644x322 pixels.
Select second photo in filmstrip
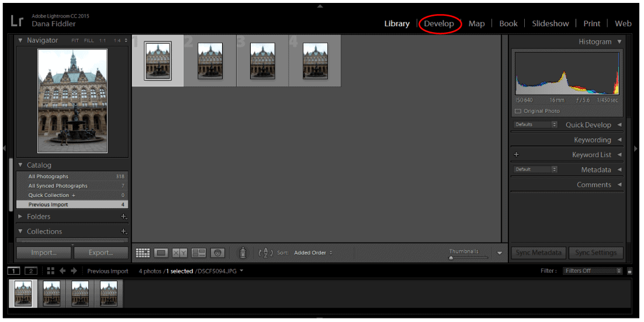pos(51,294)
